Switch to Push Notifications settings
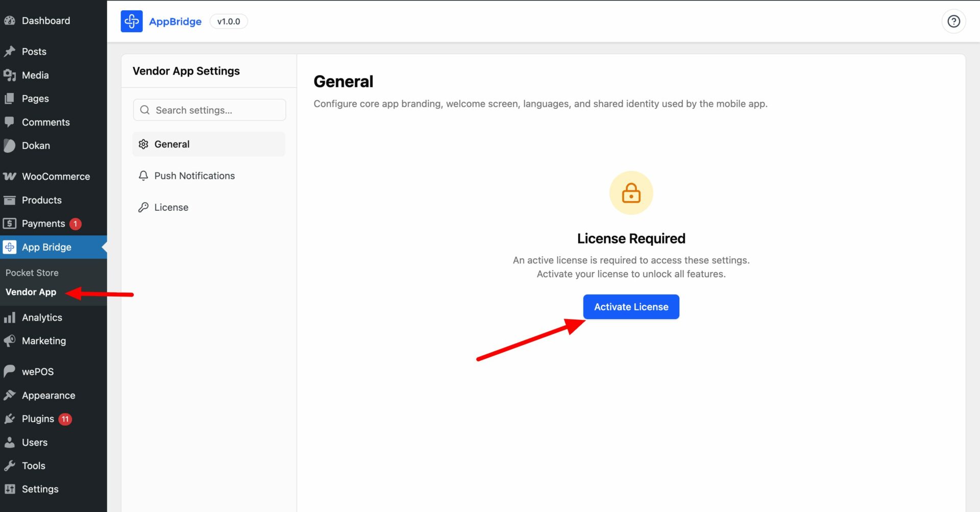The width and height of the screenshot is (980, 512). coord(209,176)
